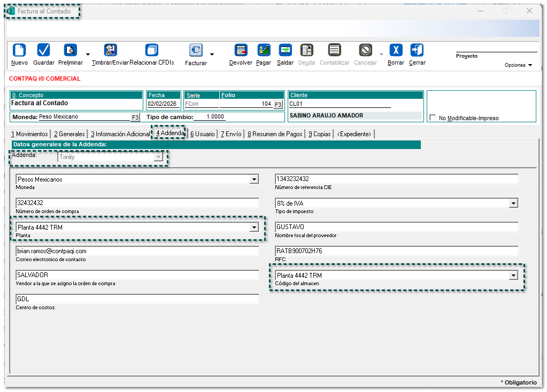Expand the Planta dropdown list
This screenshot has width=547, height=392.
point(254,228)
